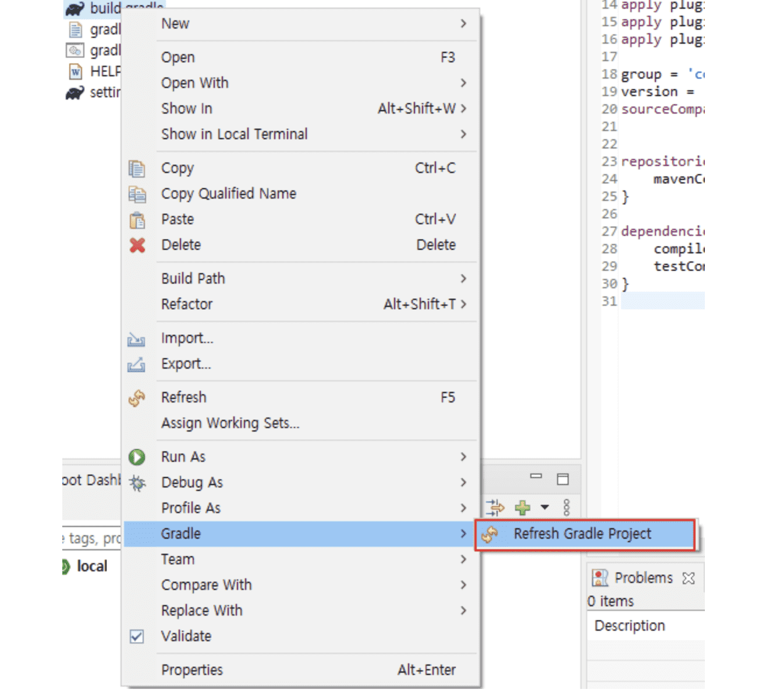
Task: Click the HELP file's W document icon
Action: pyautogui.click(x=76, y=72)
